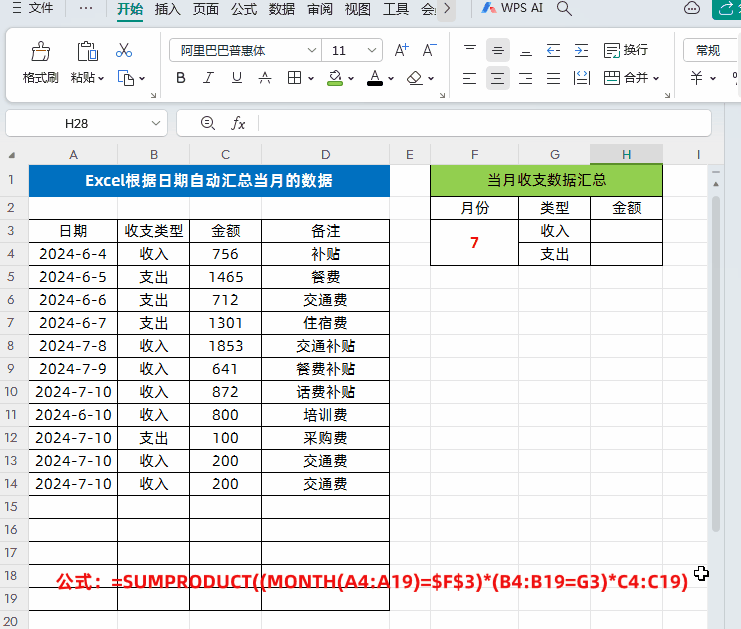The height and width of the screenshot is (629, 741).
Task: Set middle vertical alignment
Action: (x=498, y=50)
